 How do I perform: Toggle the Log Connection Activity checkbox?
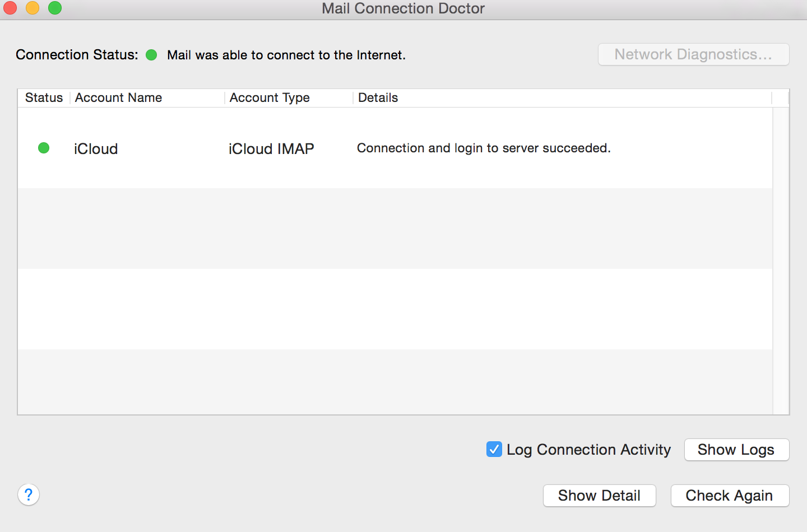(494, 449)
